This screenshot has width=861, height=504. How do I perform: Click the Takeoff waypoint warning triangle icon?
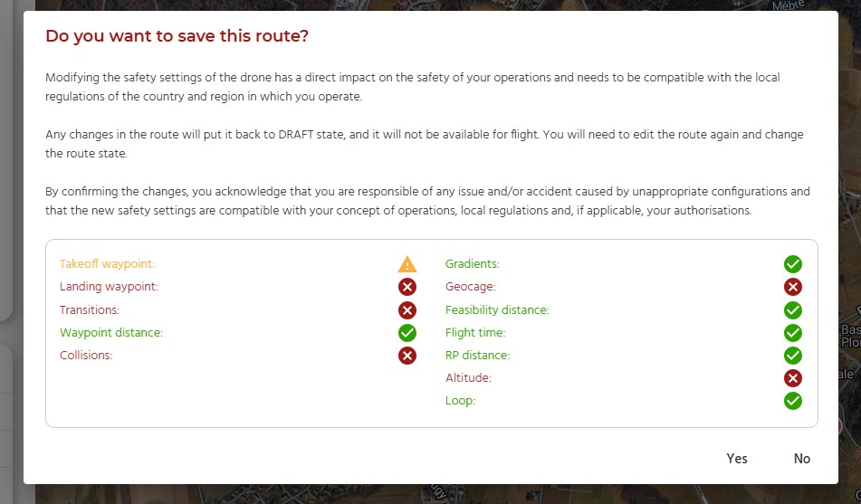coord(407,264)
